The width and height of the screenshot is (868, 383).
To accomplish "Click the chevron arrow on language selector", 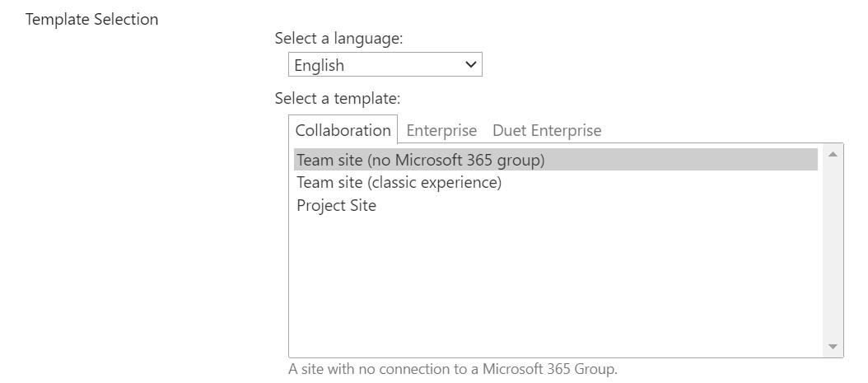I will 471,65.
